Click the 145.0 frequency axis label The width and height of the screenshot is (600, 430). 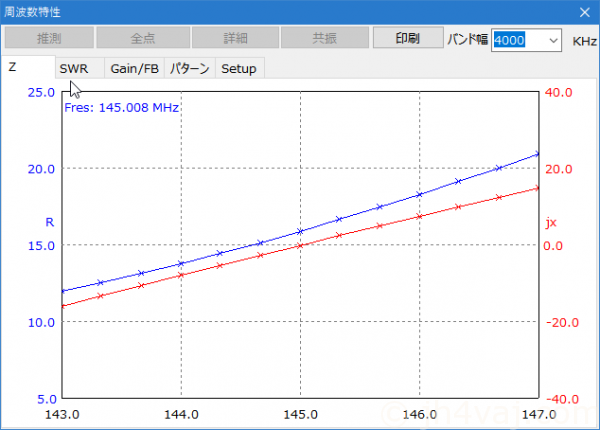300,413
